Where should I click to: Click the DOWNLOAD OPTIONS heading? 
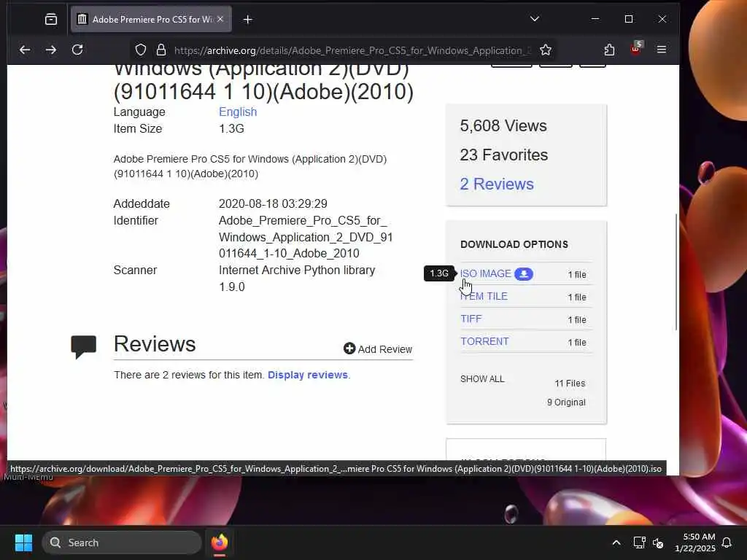(x=514, y=244)
